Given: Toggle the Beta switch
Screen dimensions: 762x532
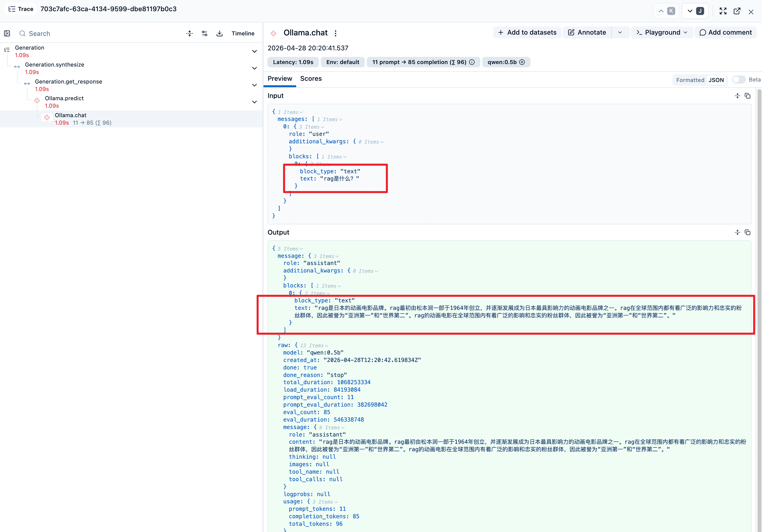Looking at the screenshot, I should 739,80.
